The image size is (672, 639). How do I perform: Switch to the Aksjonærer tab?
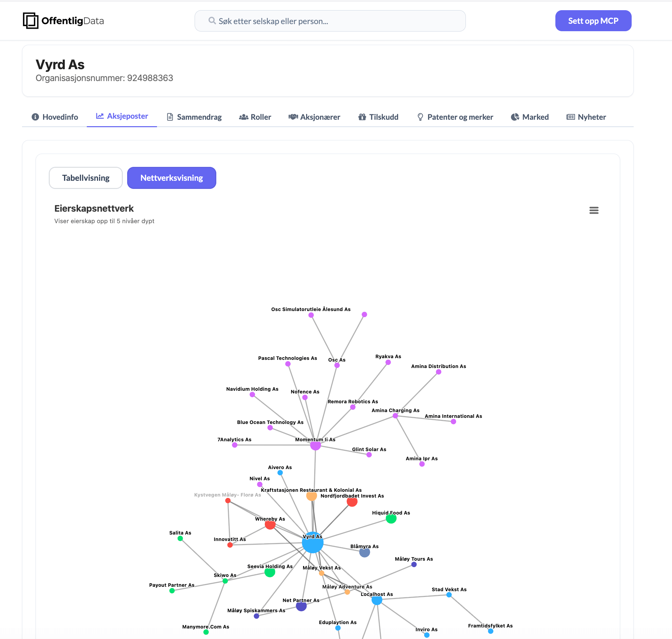tap(314, 117)
